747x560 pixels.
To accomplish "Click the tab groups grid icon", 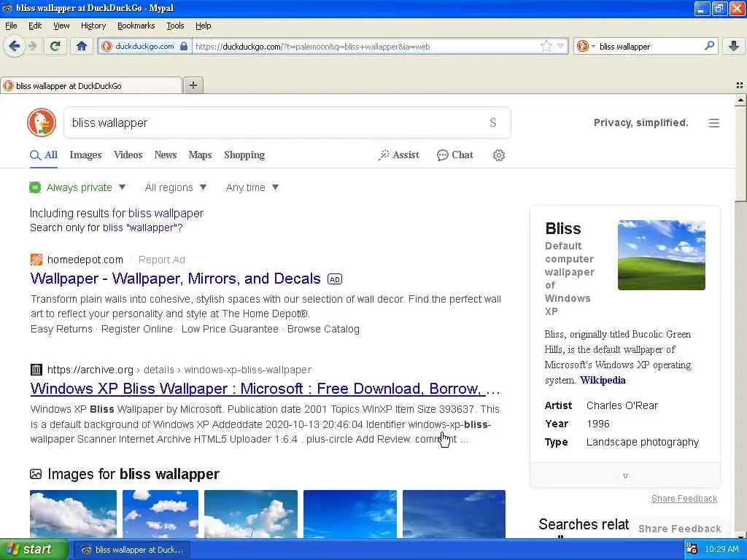I will click(740, 86).
